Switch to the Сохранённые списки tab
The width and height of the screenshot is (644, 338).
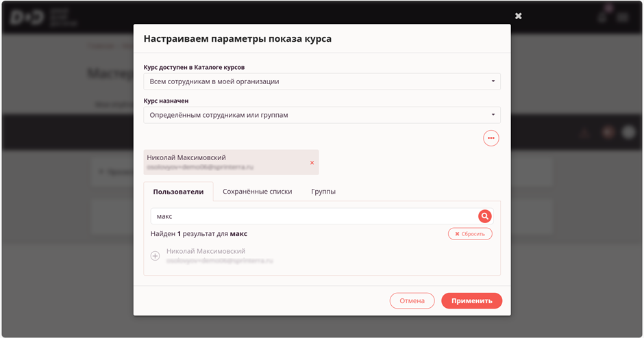(257, 192)
